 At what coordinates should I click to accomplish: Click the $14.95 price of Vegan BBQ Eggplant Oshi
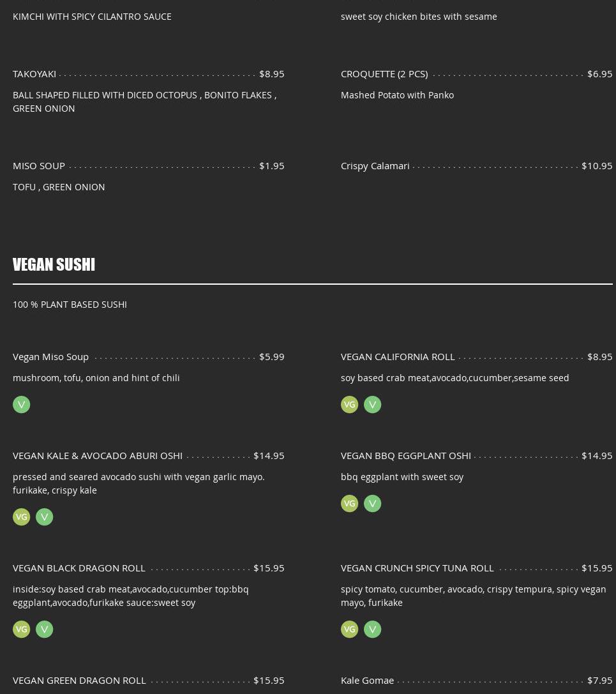596,455
